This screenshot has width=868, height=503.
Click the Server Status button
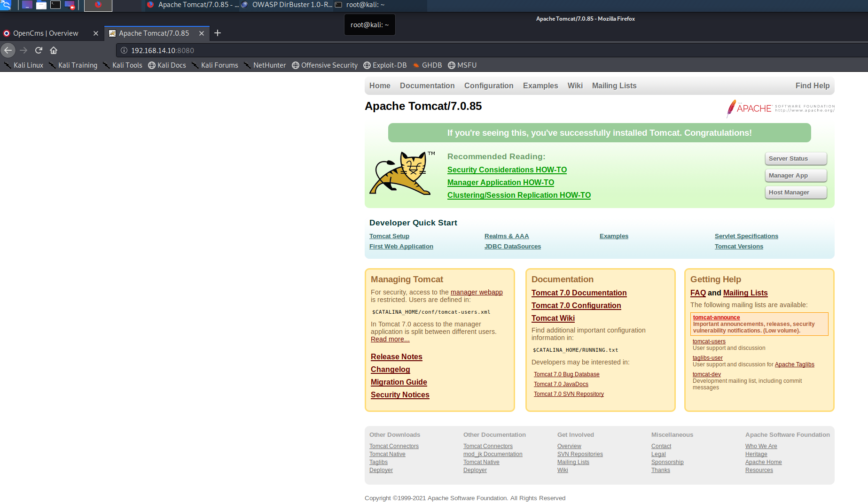(x=796, y=159)
